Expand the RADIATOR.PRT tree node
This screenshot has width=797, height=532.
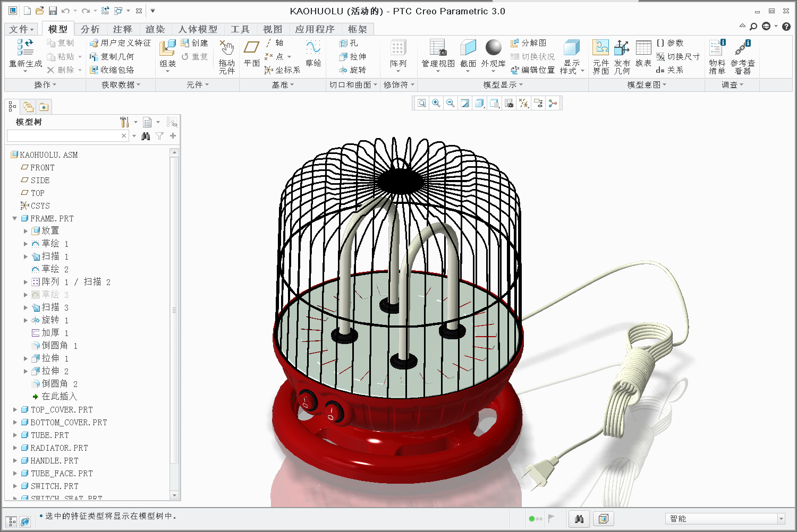point(15,448)
